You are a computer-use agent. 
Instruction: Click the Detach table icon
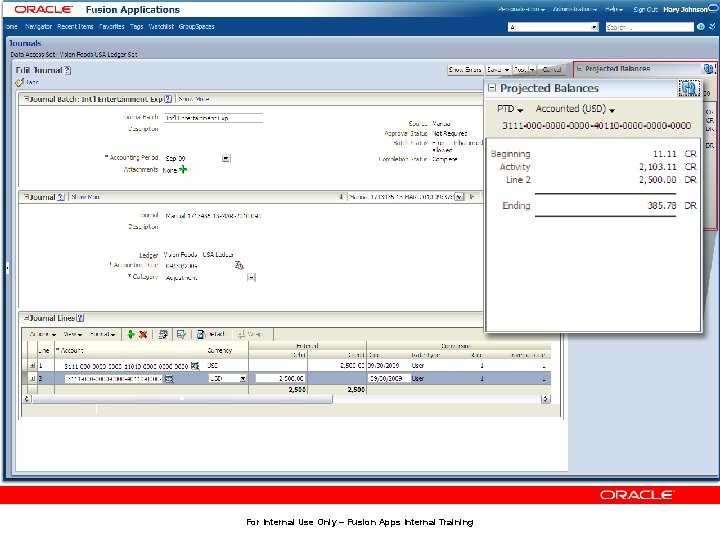click(x=201, y=334)
